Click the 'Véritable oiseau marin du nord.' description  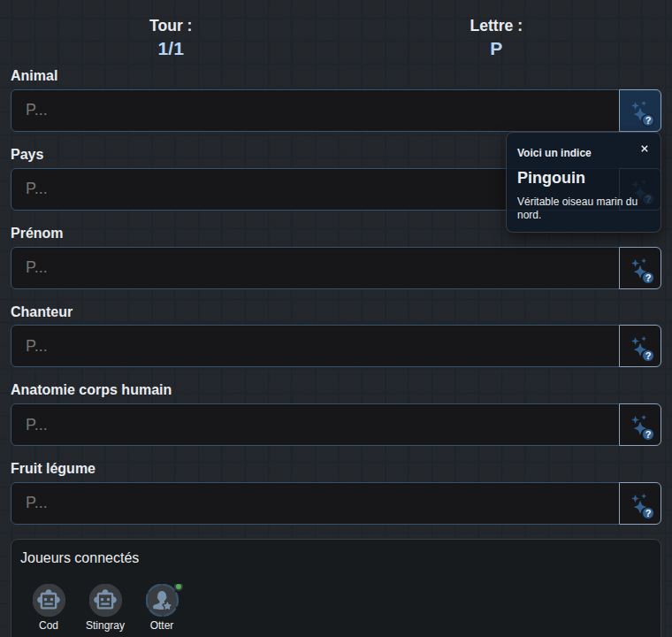click(x=577, y=208)
